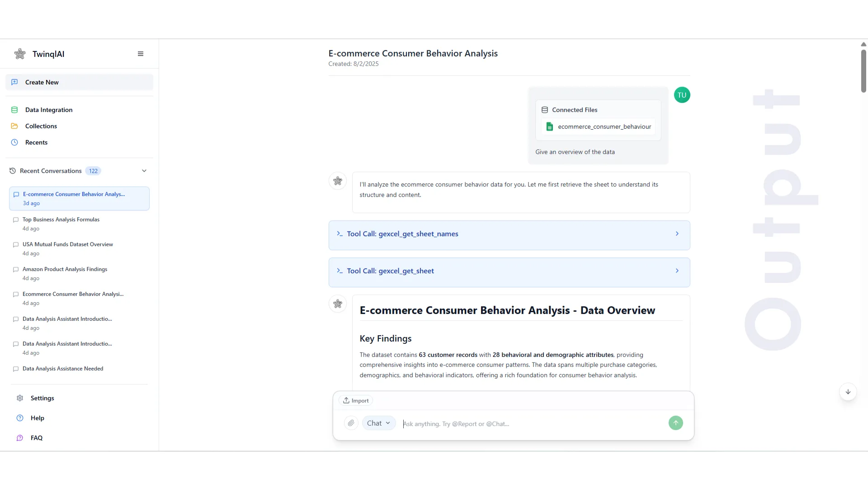This screenshot has width=868, height=488.
Task: Click the Recents clock icon
Action: point(14,142)
